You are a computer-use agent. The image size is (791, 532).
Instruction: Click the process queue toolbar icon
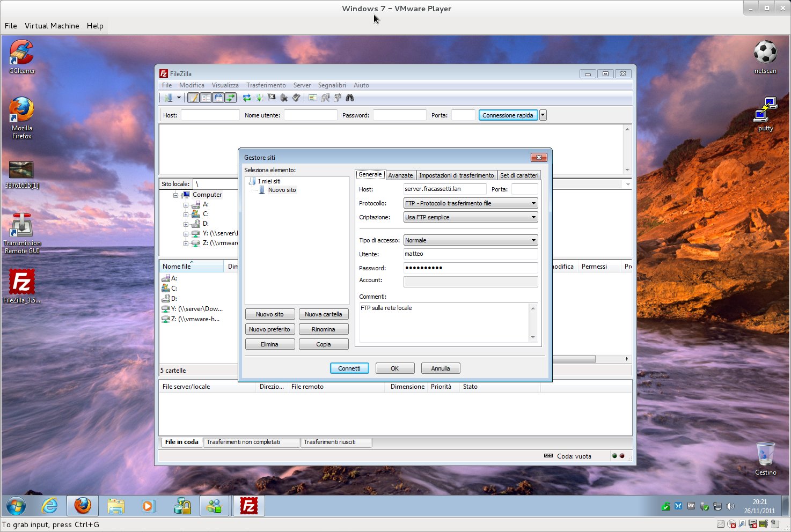[259, 98]
